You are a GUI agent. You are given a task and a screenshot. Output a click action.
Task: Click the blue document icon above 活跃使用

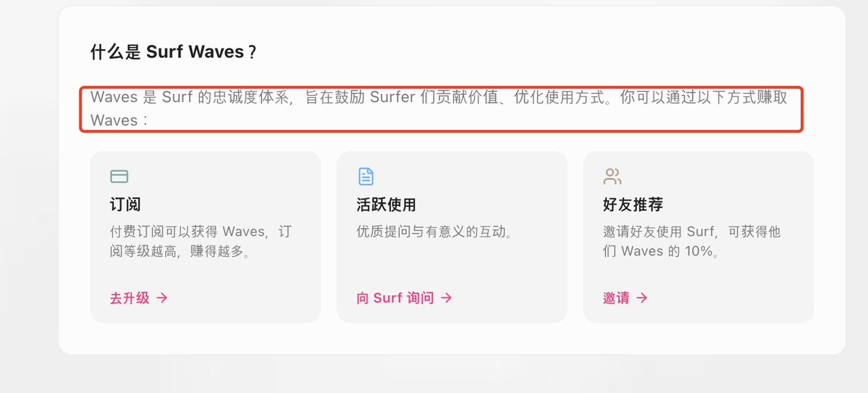(x=366, y=177)
